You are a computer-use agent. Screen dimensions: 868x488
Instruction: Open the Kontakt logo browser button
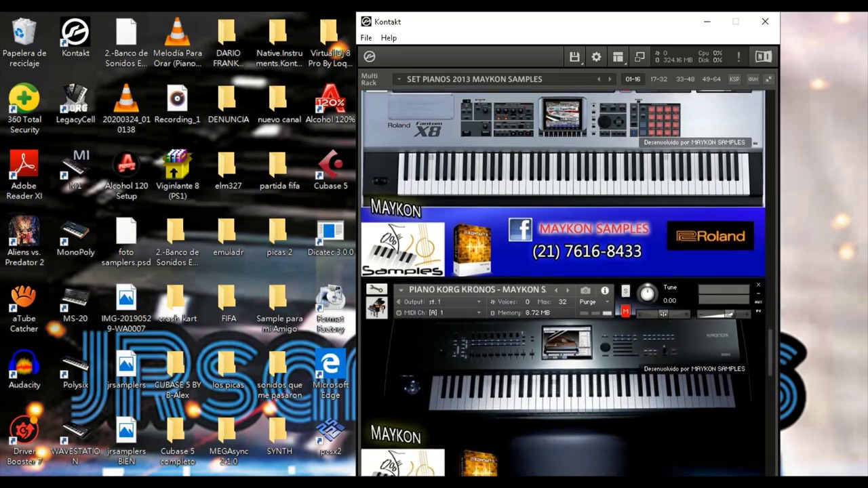pyautogui.click(x=370, y=57)
